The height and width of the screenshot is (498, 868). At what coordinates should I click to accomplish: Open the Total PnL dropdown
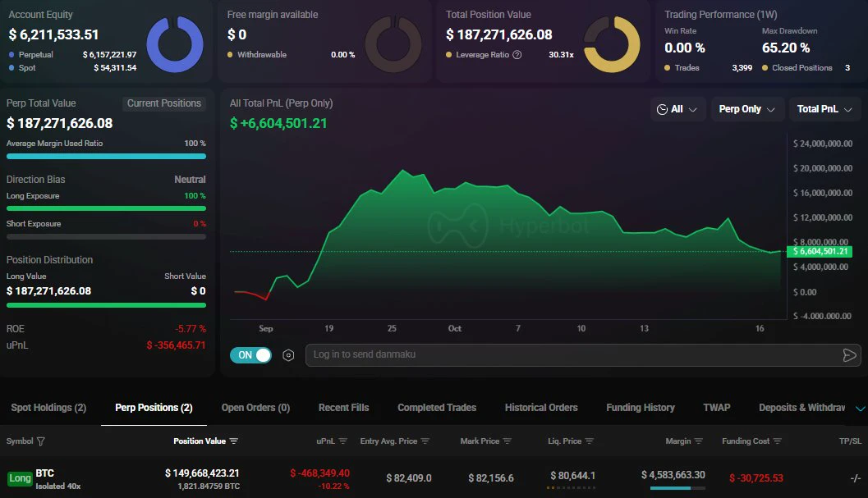[824, 109]
